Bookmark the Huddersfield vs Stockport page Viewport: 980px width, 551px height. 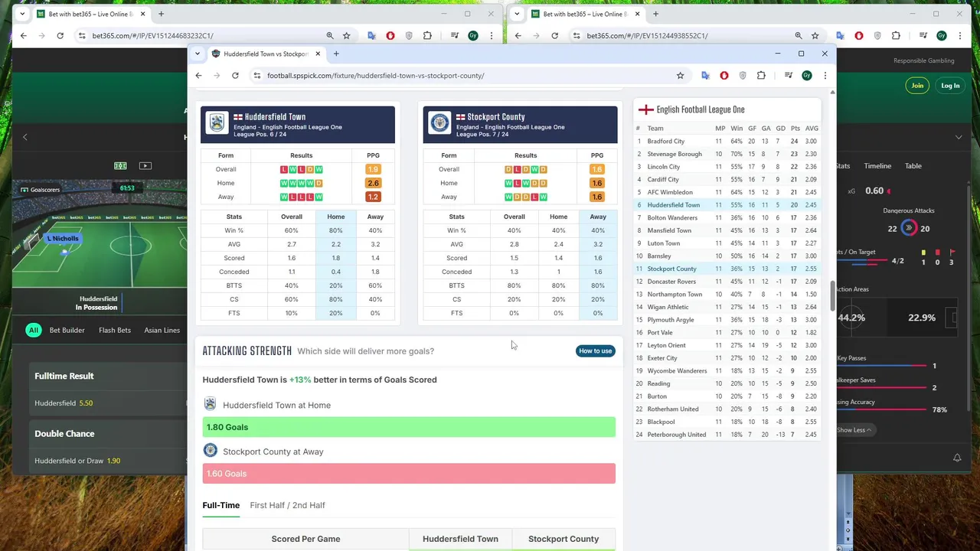tap(680, 75)
